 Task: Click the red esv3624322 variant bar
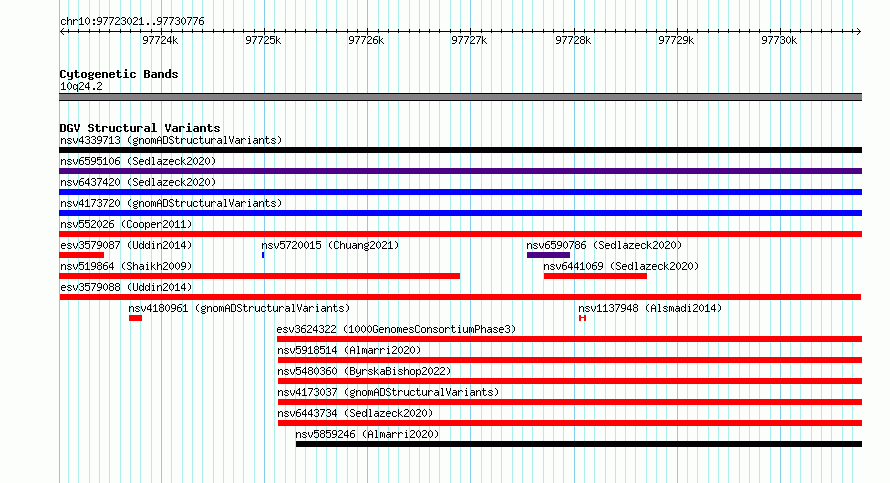coord(570,339)
